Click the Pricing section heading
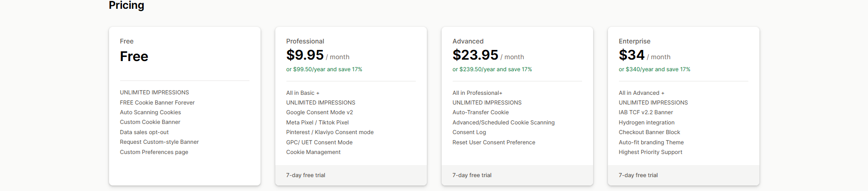868x191 pixels. 126,6
